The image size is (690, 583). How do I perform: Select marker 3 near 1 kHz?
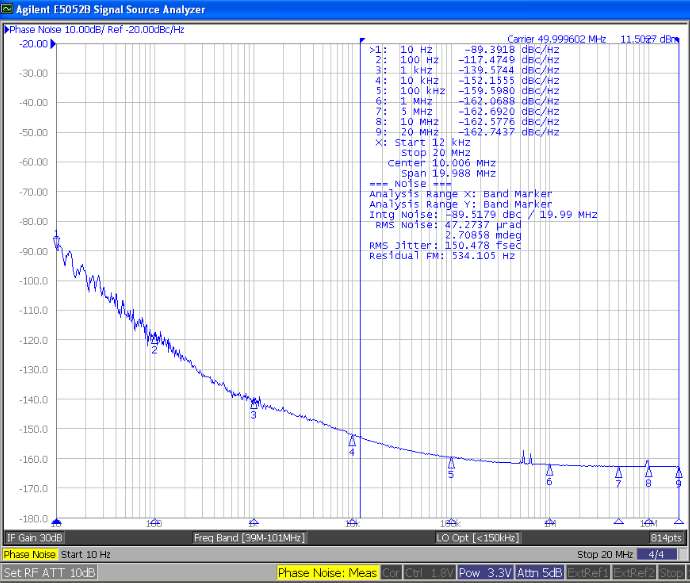pyautogui.click(x=253, y=404)
